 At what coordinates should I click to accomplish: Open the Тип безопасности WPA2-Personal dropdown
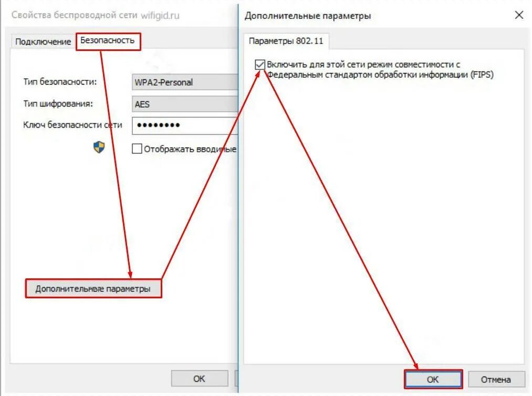[x=185, y=82]
